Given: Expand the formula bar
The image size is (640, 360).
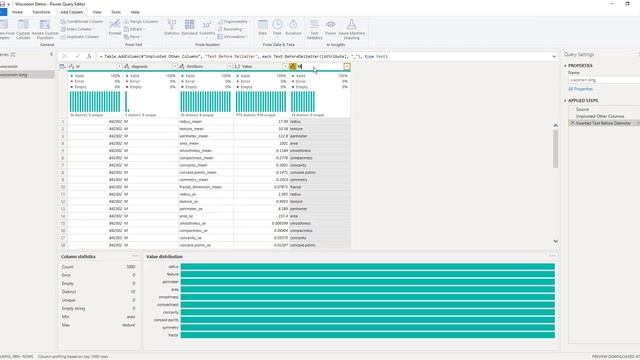Looking at the screenshot, I should 554,56.
